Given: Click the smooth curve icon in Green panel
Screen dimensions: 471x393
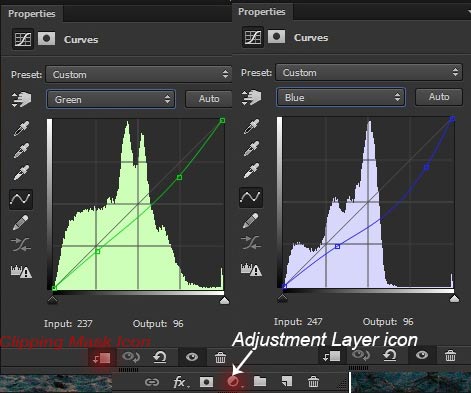Looking at the screenshot, I should coord(21,245).
